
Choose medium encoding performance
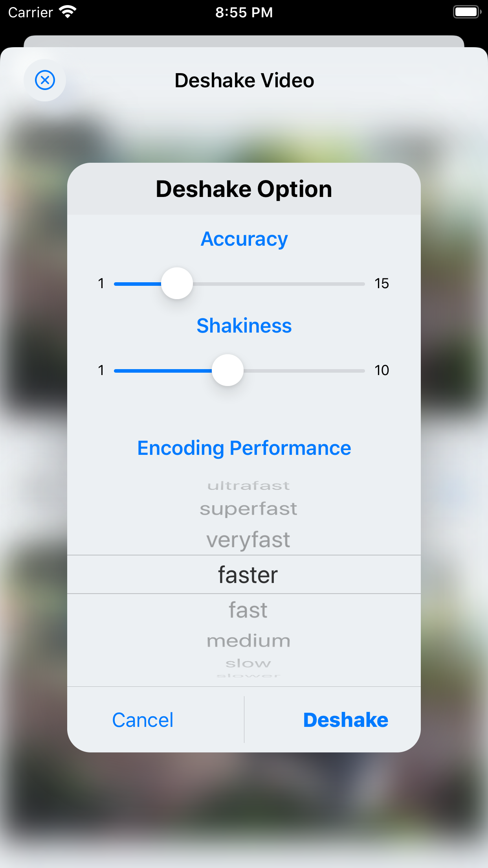click(248, 641)
